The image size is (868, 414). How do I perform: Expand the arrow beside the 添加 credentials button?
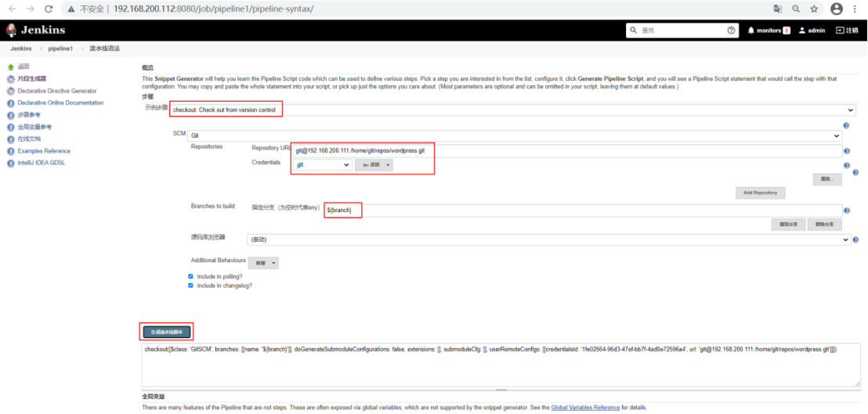coord(389,165)
